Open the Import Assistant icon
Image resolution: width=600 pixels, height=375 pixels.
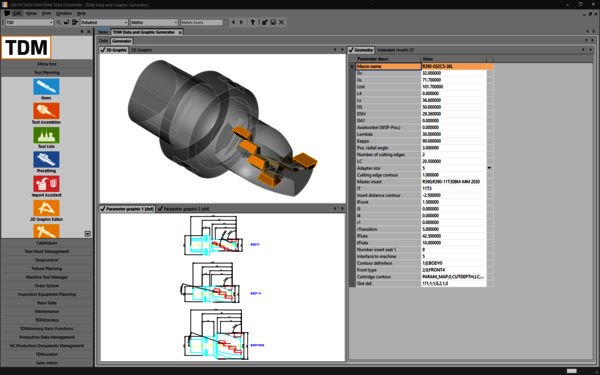pos(46,184)
